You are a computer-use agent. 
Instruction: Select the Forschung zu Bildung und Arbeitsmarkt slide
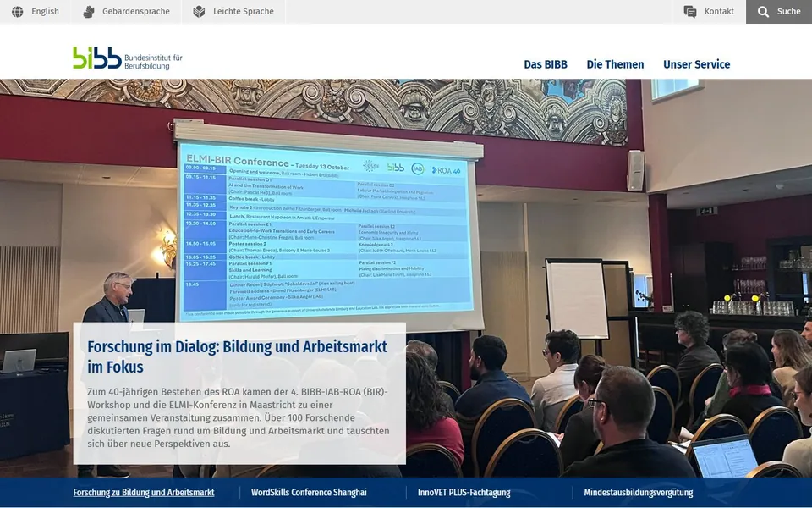point(144,493)
